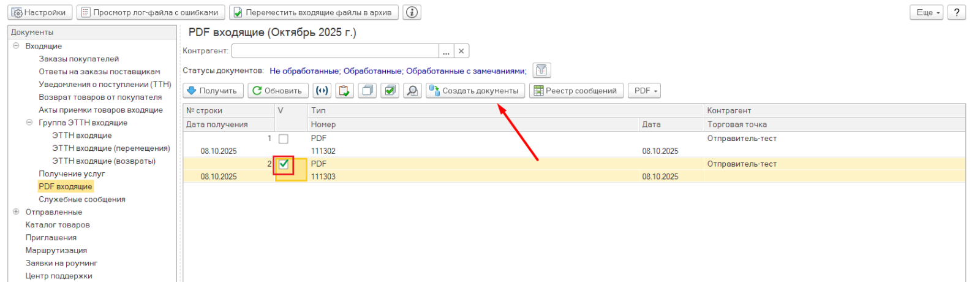Check the checkbox for row 1

pyautogui.click(x=283, y=139)
